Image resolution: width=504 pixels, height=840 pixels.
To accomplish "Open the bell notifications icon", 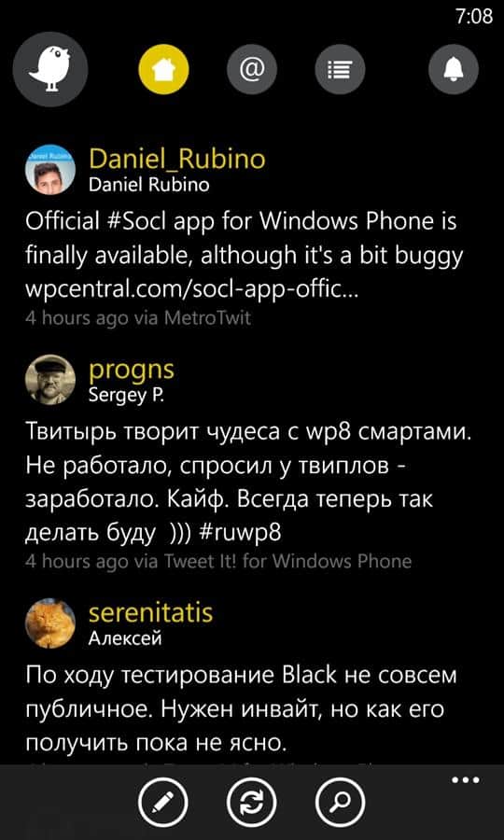I will click(x=453, y=68).
